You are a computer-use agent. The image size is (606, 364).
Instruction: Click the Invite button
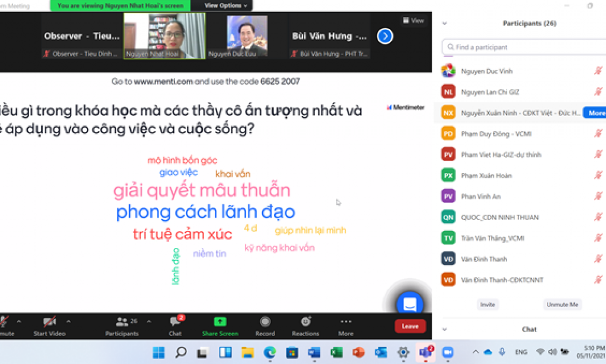(488, 304)
